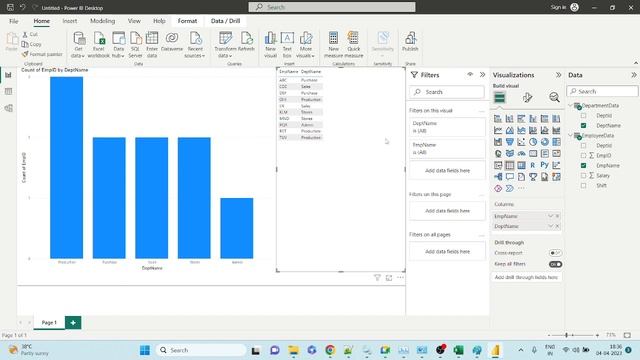Switch to Data view in sidebar
The height and width of the screenshot is (360, 640).
(x=8, y=91)
